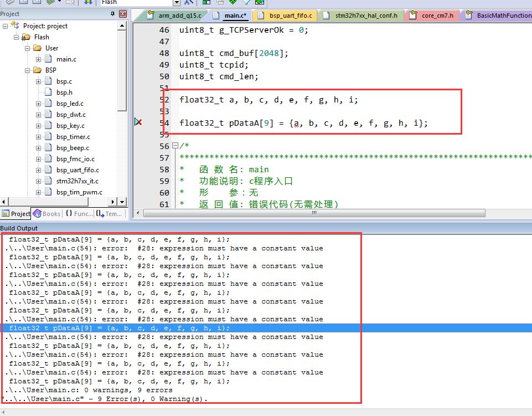Open target options wand icon beside Flash

tap(188, 2)
